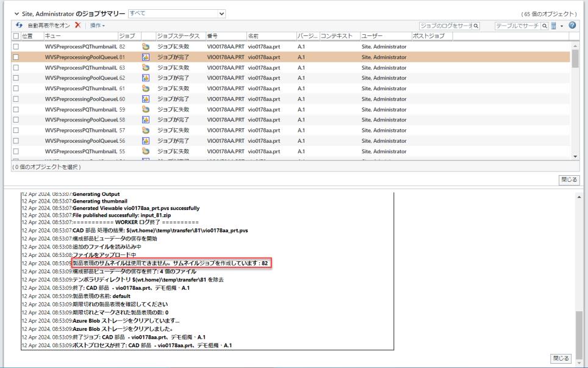This screenshot has width=588, height=368.
Task: Click the job log search magnifier icon
Action: tap(476, 26)
